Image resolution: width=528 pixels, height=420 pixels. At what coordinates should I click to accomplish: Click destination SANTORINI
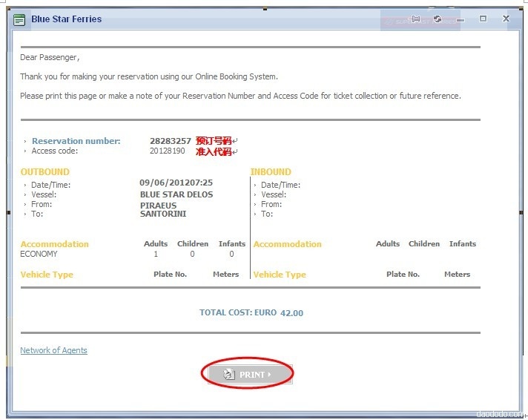[x=163, y=214]
